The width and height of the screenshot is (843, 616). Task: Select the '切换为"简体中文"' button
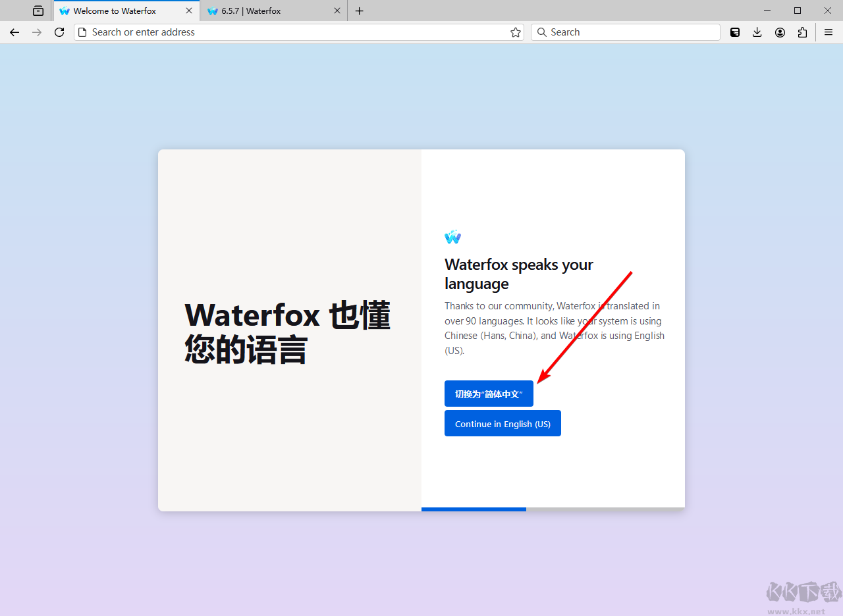click(489, 394)
